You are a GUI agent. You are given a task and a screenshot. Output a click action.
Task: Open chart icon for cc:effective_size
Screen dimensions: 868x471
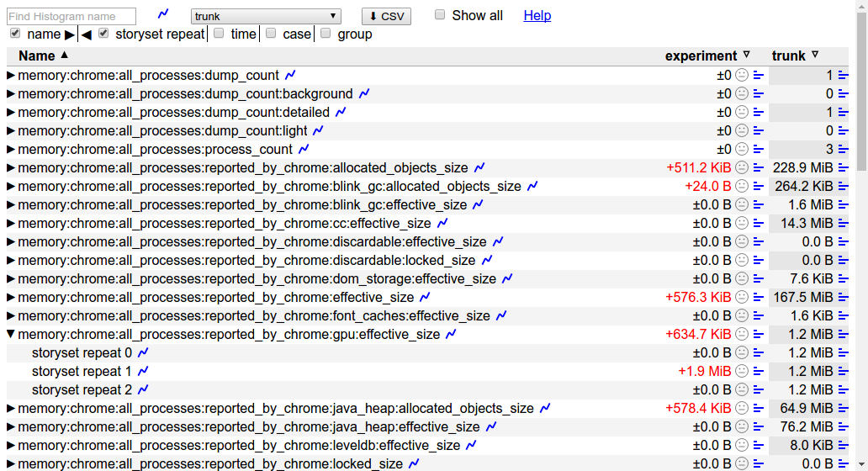[x=442, y=223]
